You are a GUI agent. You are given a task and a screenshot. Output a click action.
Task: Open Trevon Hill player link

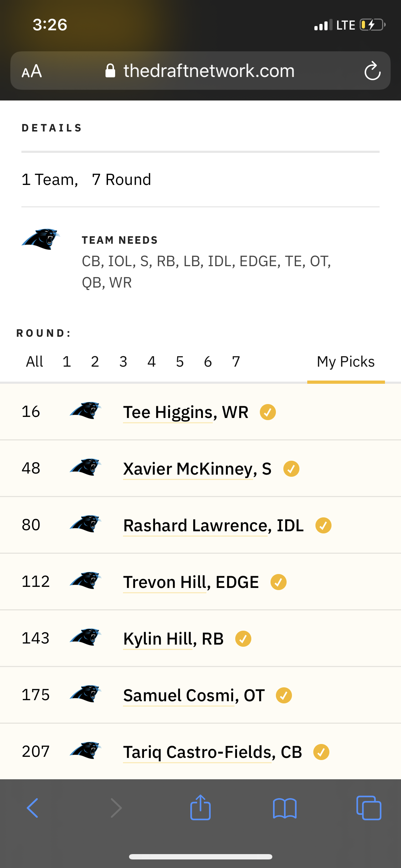[x=191, y=582]
